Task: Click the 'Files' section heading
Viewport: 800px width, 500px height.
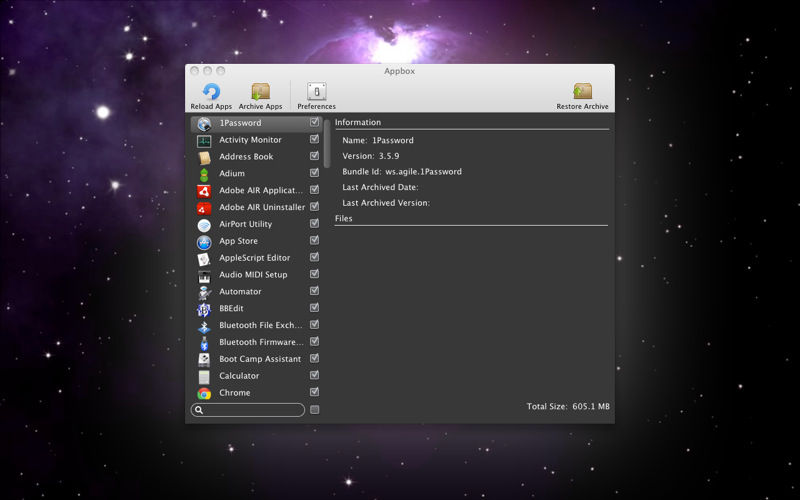Action: (343, 218)
